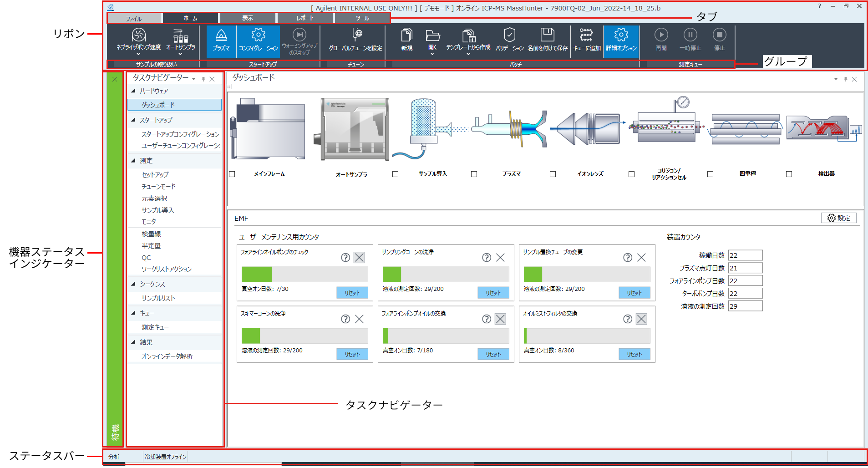Collapse the 結果 tree section
The image size is (868, 468).
pyautogui.click(x=133, y=342)
